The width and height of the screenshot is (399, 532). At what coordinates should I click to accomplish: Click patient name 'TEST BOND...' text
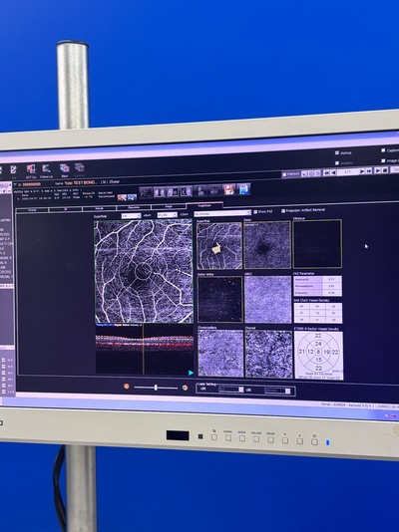click(85, 183)
